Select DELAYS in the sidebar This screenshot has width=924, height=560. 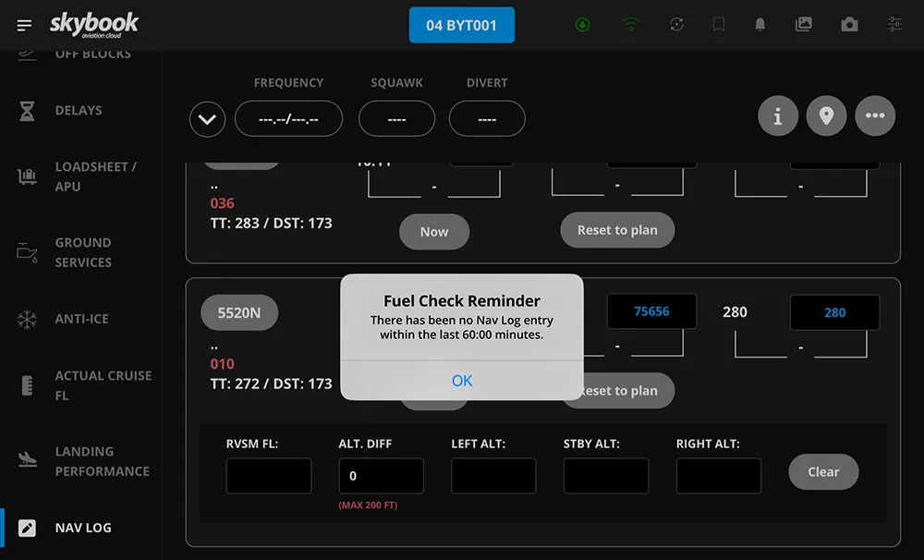[78, 110]
